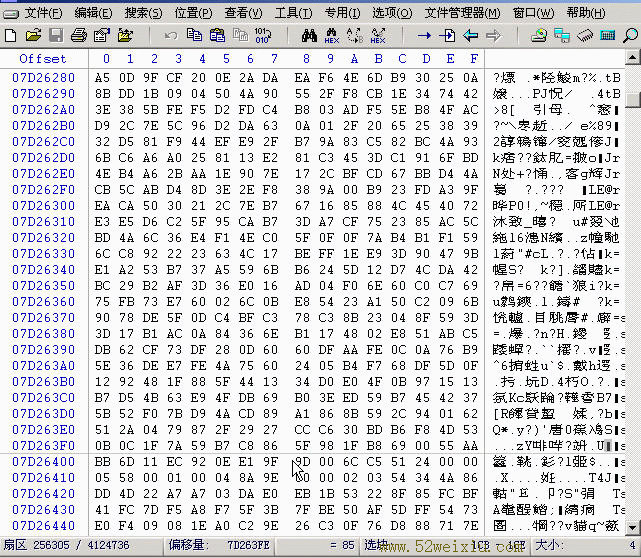Find text with the binoculars icon
The image size is (641, 558).
[309, 36]
